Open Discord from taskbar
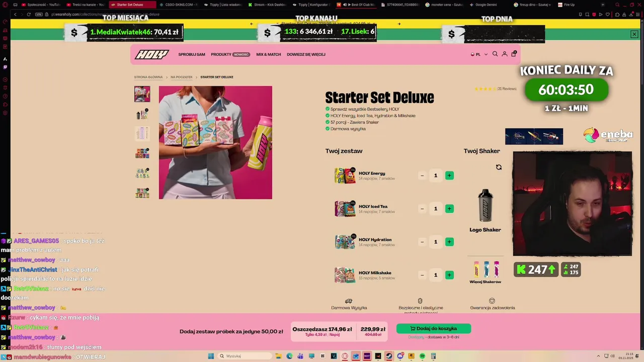 click(x=400, y=356)
